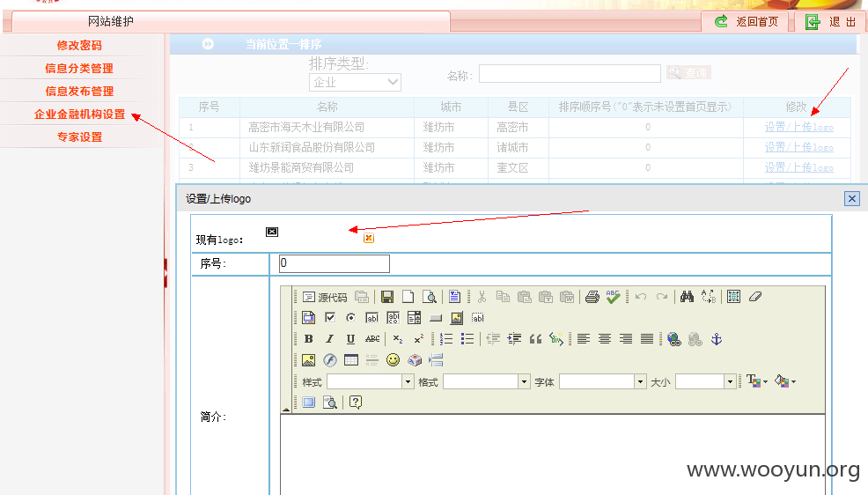
Task: Toggle numbered list
Action: tap(446, 339)
